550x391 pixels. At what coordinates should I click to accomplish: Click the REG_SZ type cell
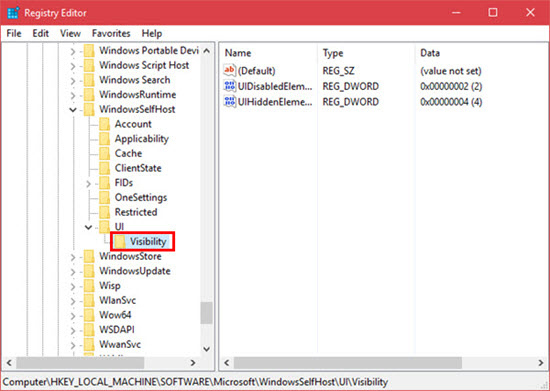pos(338,71)
